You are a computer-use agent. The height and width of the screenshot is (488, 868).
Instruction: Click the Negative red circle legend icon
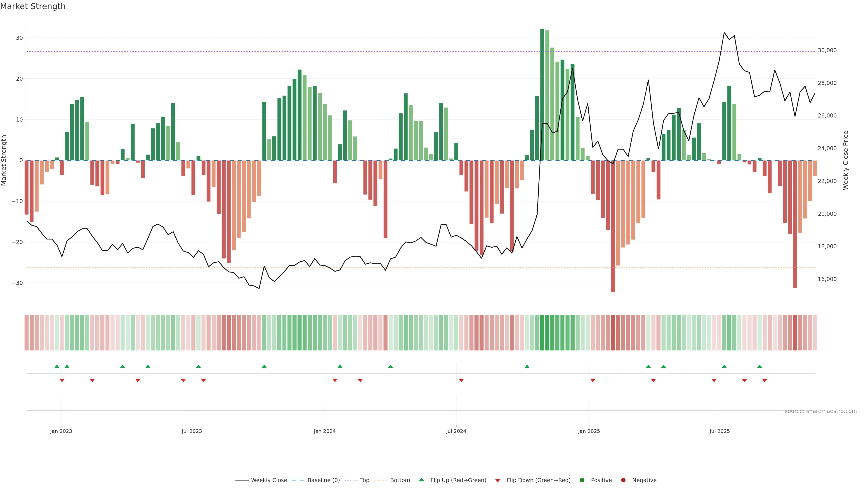(623, 480)
